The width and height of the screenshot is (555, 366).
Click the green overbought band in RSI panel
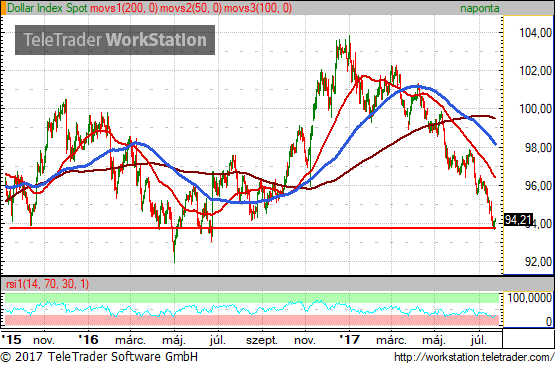pos(252,298)
